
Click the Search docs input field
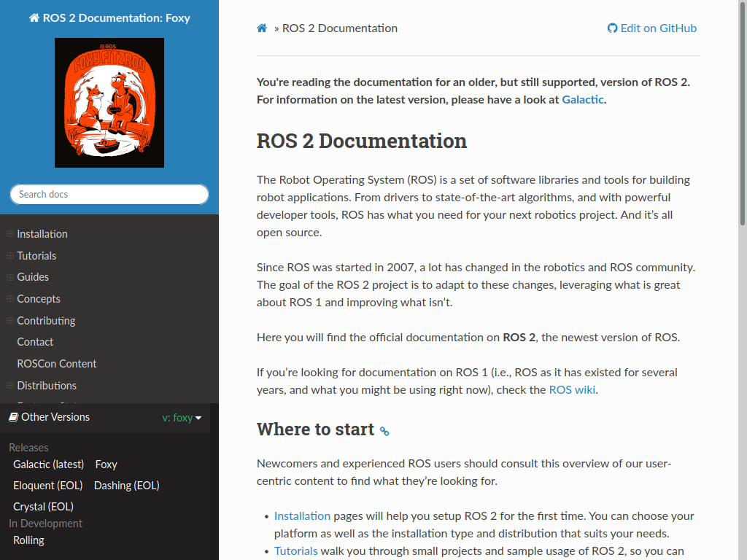(x=109, y=194)
